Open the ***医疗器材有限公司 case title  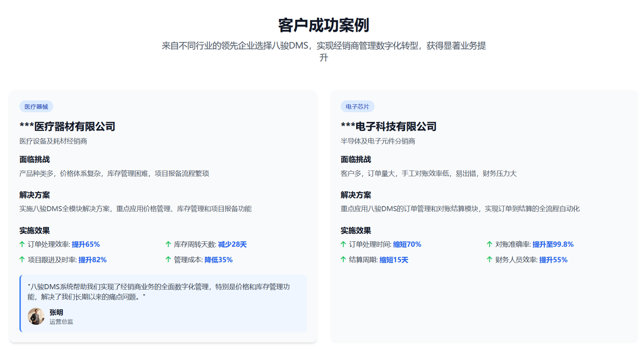67,126
